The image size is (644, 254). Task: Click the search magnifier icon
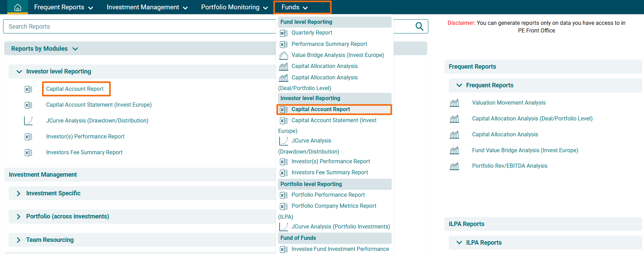[x=419, y=27]
